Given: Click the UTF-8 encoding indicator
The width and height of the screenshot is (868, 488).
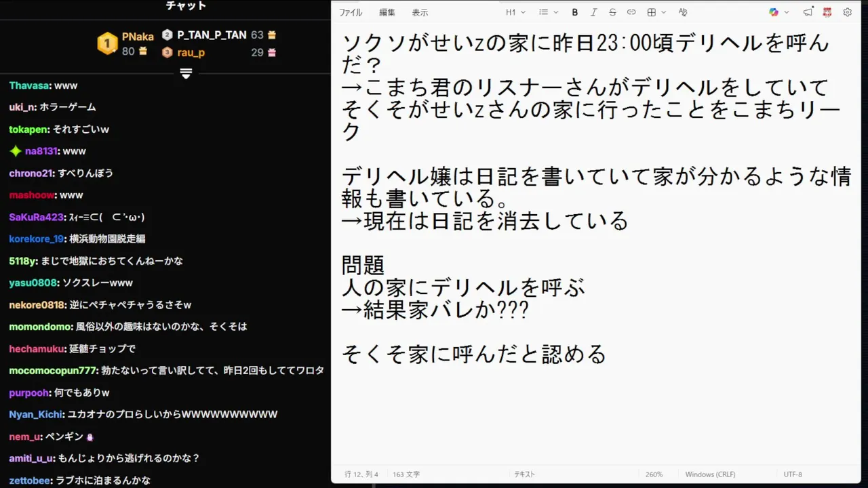Looking at the screenshot, I should tap(793, 474).
